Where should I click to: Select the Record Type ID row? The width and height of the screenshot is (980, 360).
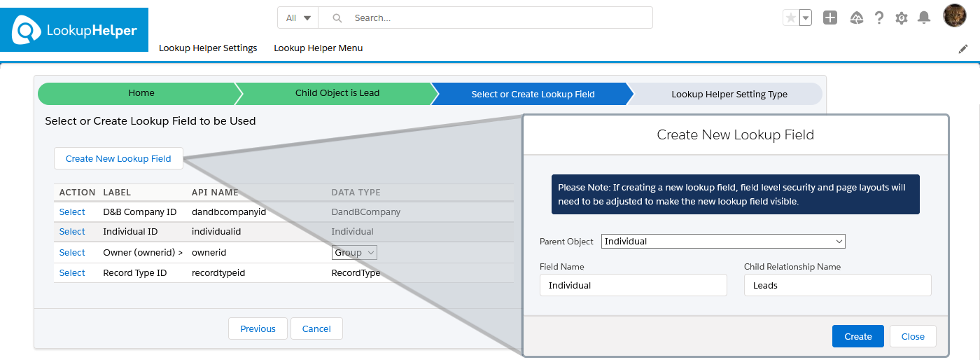[x=72, y=272]
